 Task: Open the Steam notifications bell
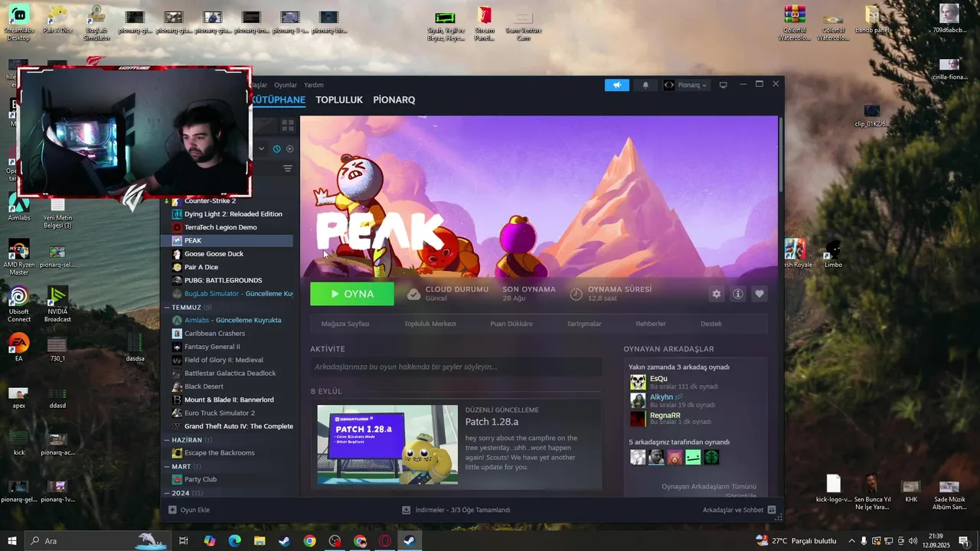pos(645,85)
